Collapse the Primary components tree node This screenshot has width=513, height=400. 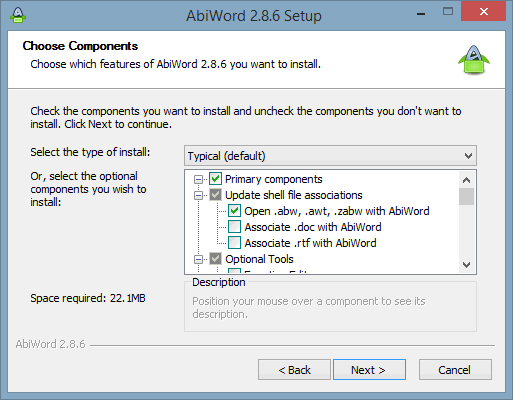point(198,179)
